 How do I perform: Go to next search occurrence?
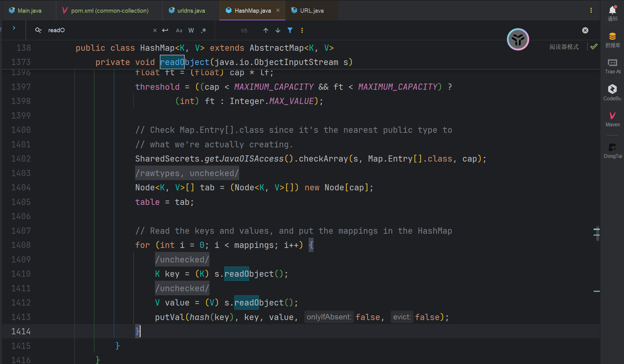(278, 30)
